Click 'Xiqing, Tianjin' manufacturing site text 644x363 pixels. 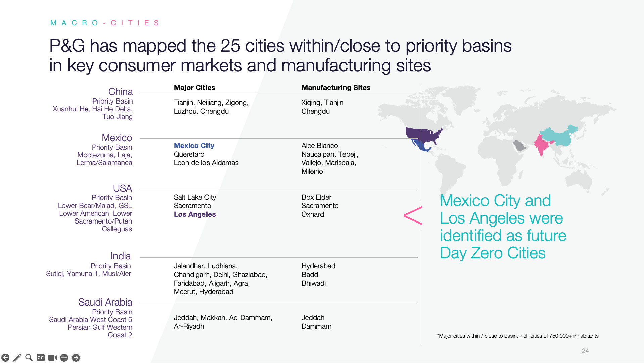tap(322, 103)
